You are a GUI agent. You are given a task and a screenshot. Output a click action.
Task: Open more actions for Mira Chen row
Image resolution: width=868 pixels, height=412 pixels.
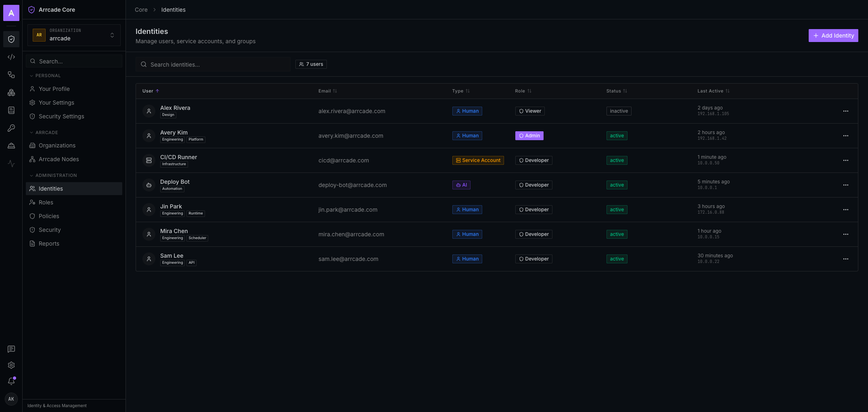point(846,234)
